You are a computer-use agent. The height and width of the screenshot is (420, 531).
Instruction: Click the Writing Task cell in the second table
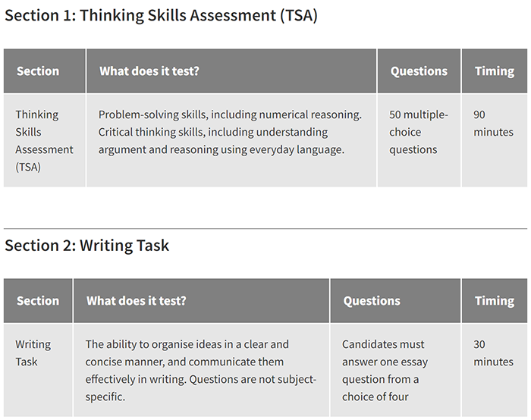(x=33, y=353)
